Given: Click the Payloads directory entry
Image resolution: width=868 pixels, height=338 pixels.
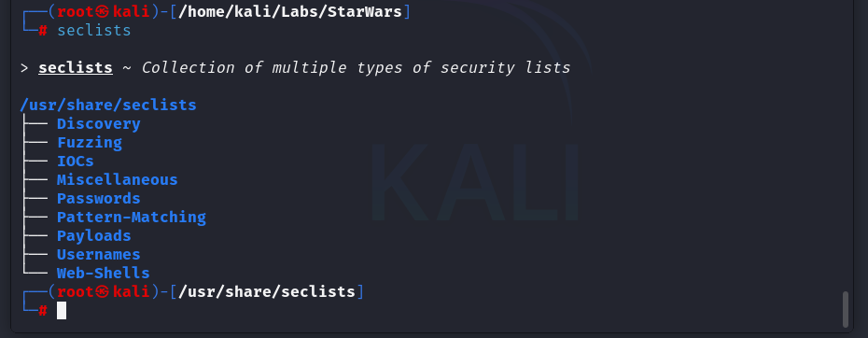Looking at the screenshot, I should pos(94,236).
